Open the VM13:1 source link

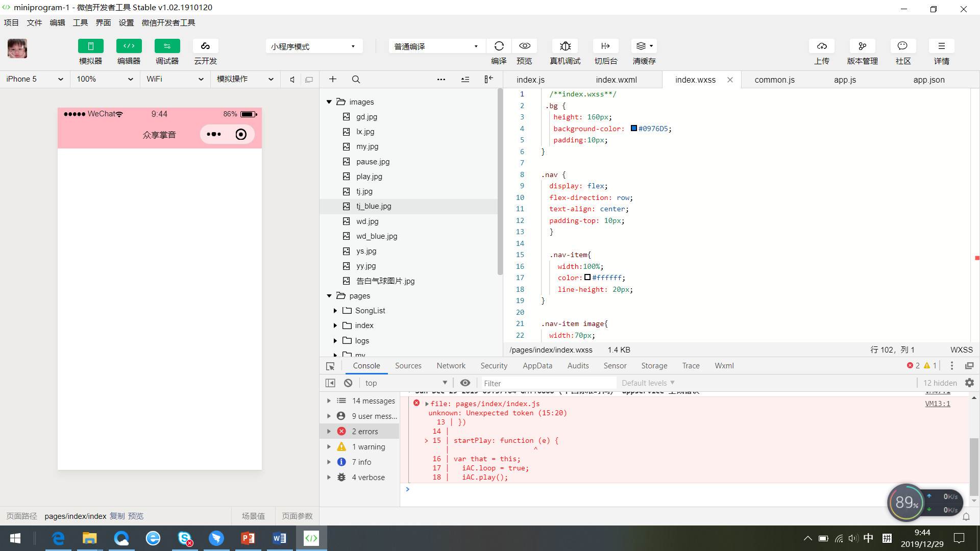(937, 404)
